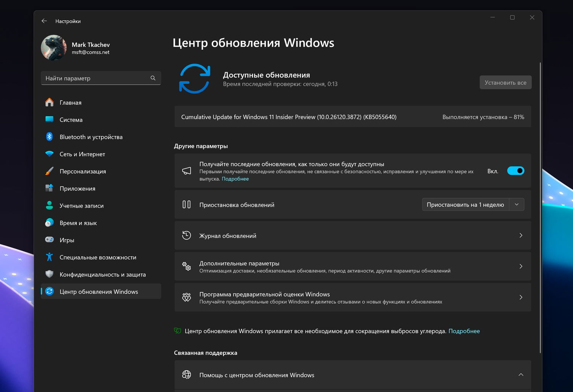This screenshot has width=573, height=392.
Task: Expand Дополнительные параметры with its chevron
Action: 521,266
